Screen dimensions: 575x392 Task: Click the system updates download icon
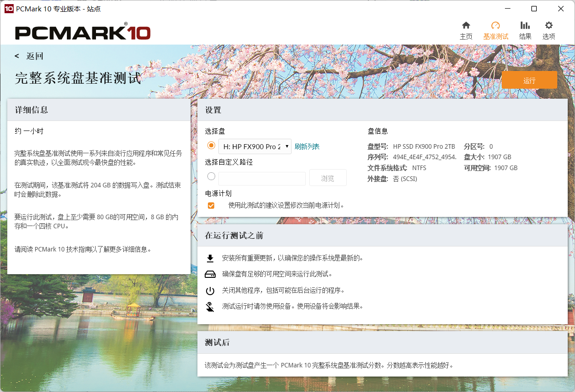point(210,258)
